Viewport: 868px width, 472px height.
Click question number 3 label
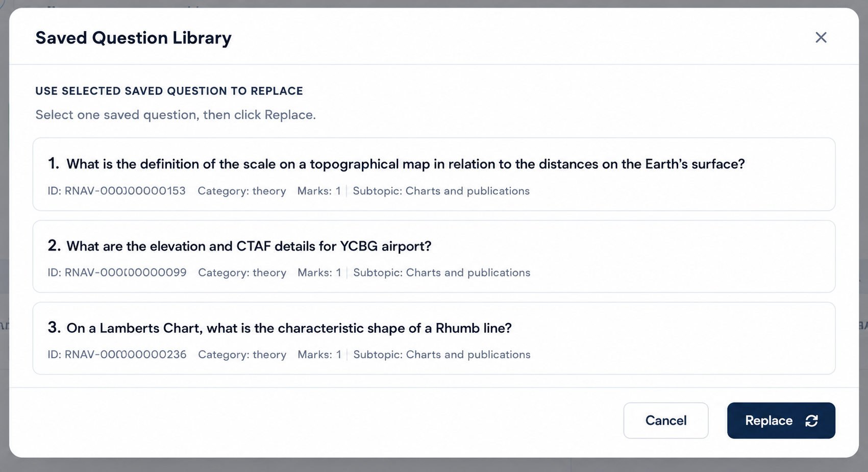pos(54,328)
